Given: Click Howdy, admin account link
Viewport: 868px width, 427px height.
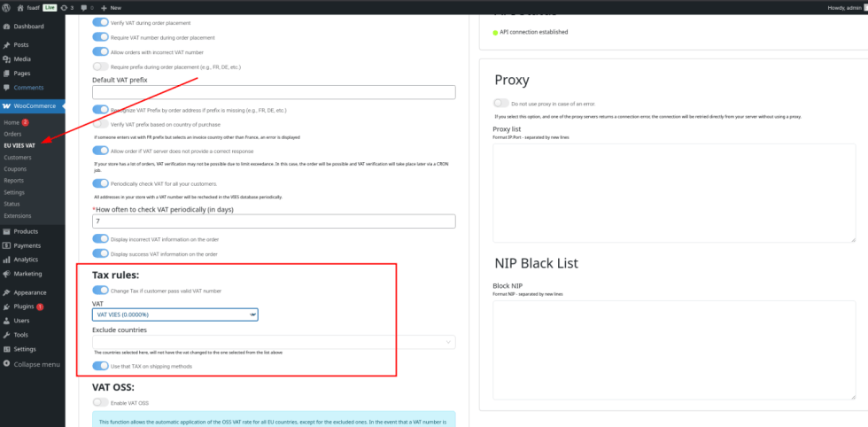Looking at the screenshot, I should coord(844,8).
